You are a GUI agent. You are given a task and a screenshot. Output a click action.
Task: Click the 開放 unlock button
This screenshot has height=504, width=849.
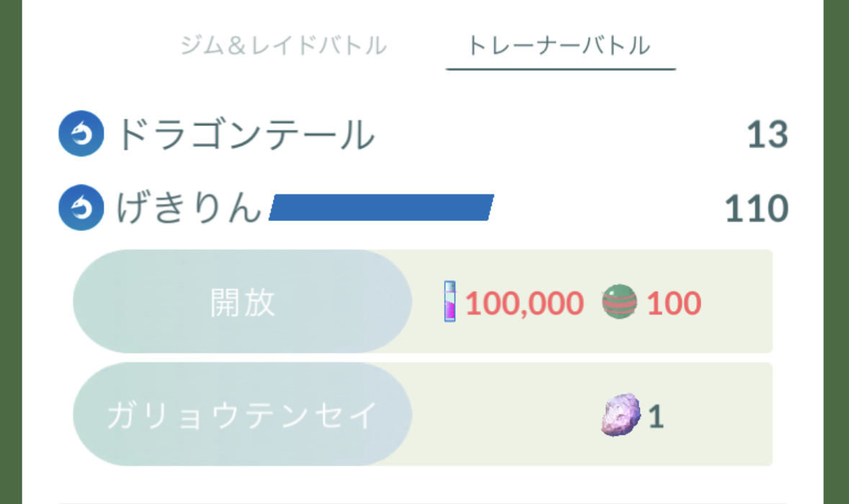coord(243,302)
